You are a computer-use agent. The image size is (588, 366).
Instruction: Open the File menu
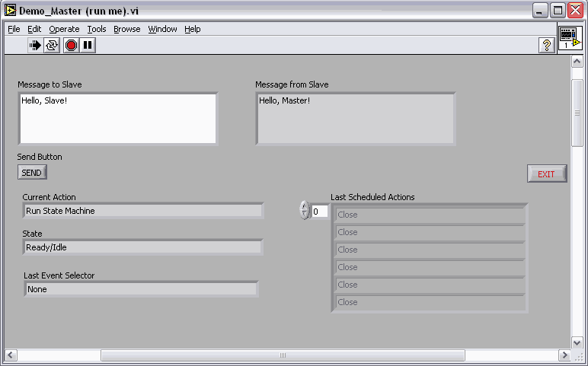pyautogui.click(x=14, y=29)
